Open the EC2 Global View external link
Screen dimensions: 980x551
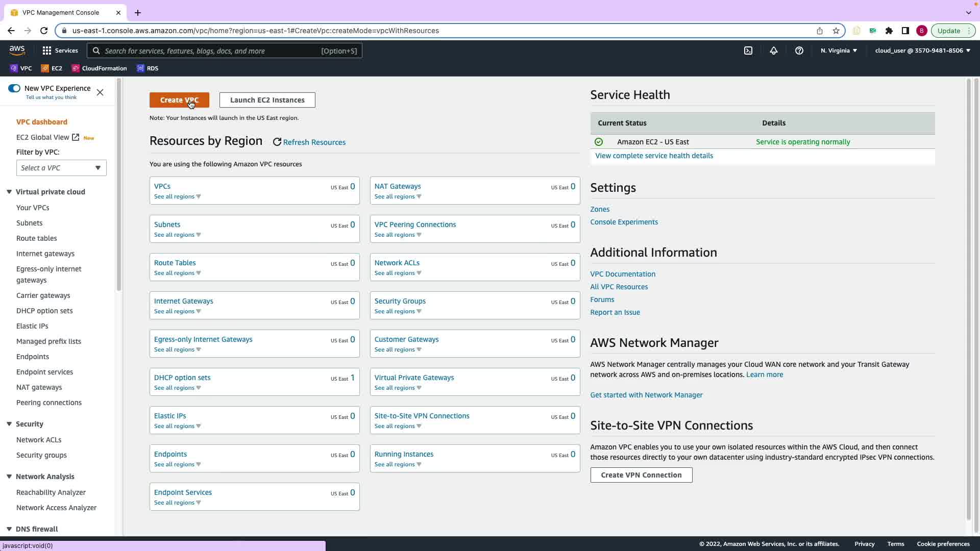[x=47, y=137]
